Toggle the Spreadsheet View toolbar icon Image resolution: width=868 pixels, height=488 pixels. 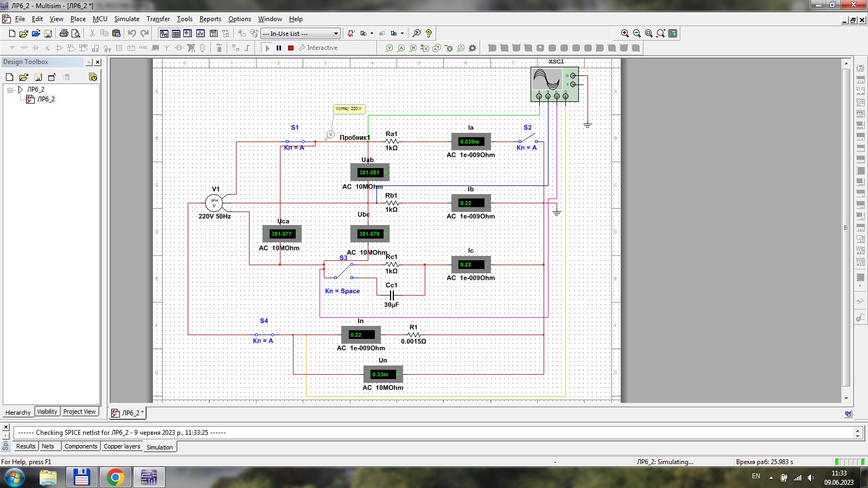(x=176, y=34)
